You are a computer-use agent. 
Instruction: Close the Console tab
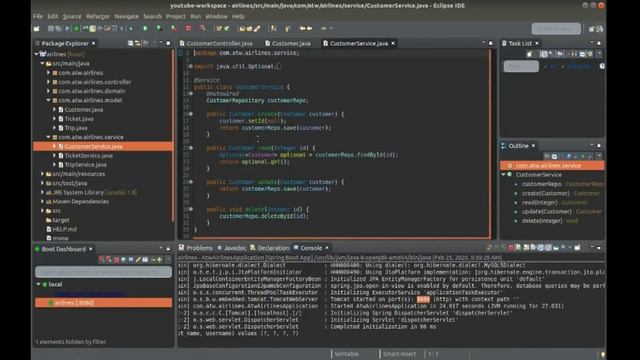pos(327,248)
